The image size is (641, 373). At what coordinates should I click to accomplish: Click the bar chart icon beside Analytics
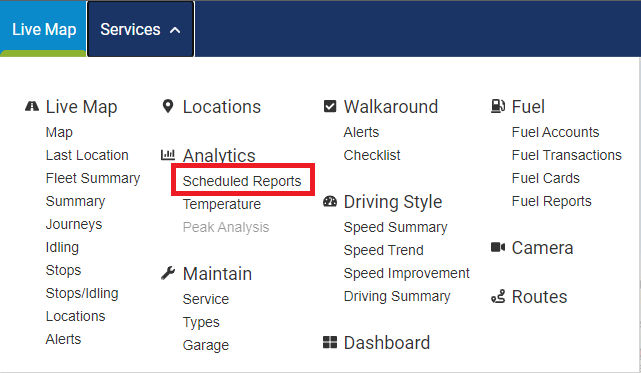click(x=168, y=155)
